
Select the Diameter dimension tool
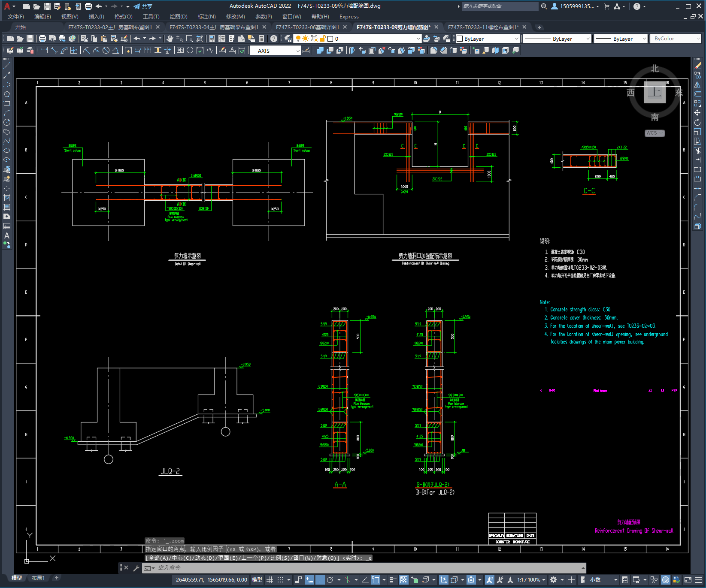pos(106,50)
